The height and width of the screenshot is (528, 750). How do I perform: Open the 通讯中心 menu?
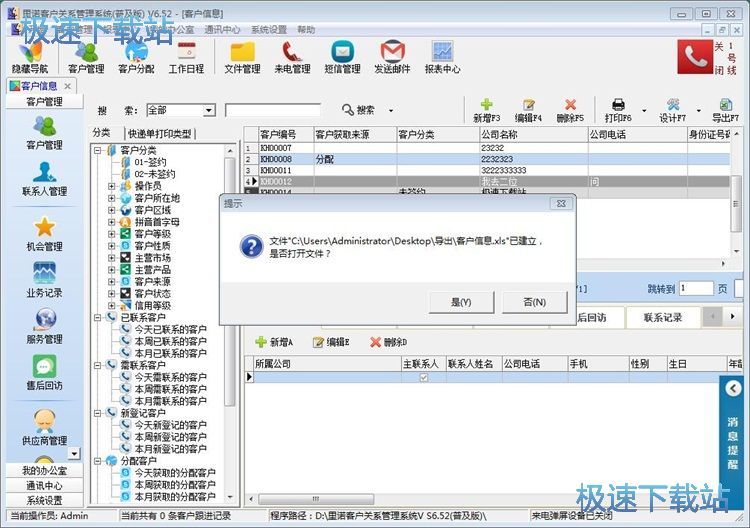pos(222,30)
